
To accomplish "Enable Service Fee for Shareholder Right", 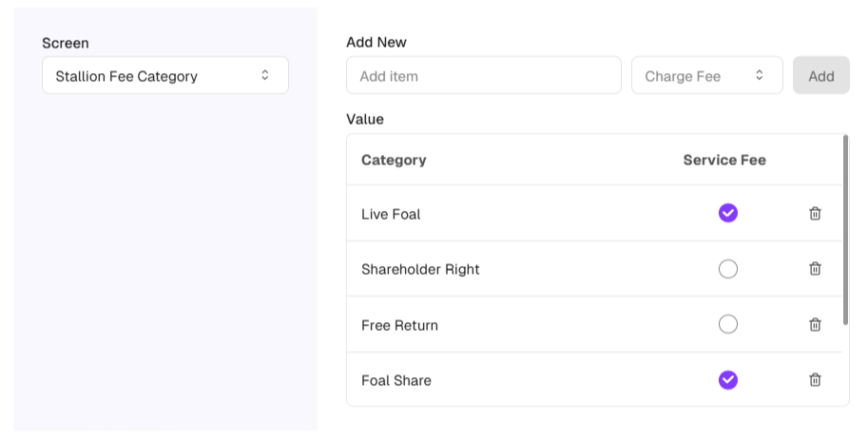I will (x=728, y=269).
